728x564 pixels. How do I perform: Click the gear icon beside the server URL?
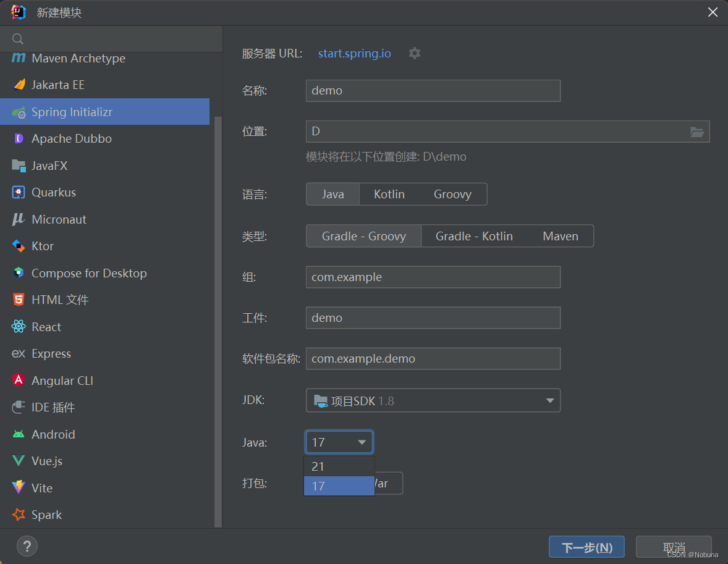tap(414, 53)
